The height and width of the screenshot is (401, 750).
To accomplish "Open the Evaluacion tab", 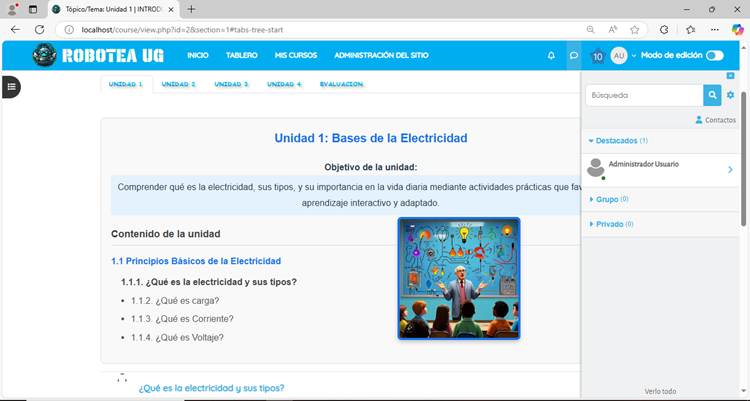I will [341, 85].
